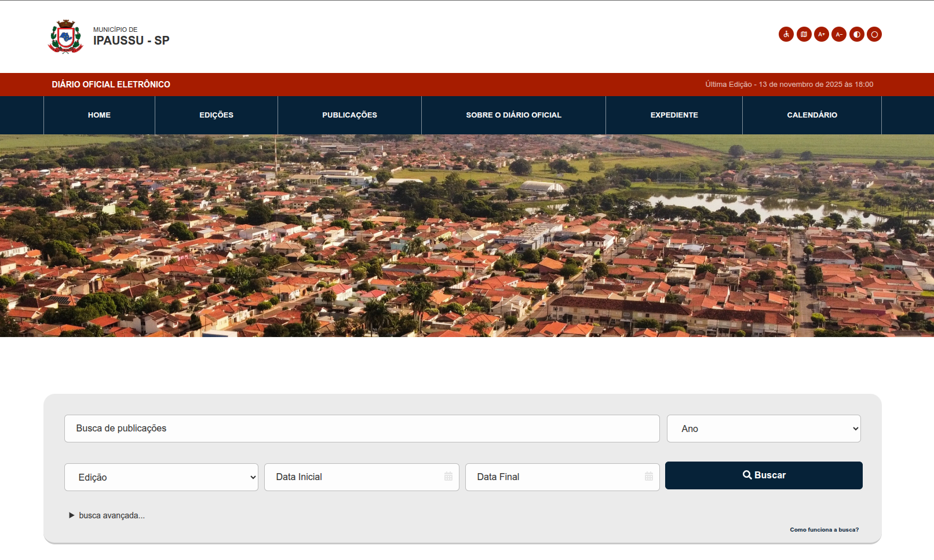Click the empty circle reset icon

[874, 34]
